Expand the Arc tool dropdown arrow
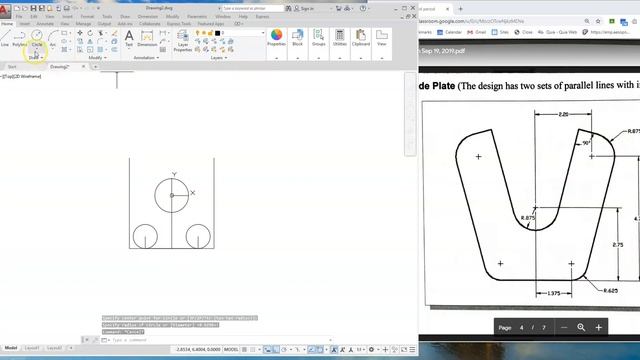This screenshot has height=360, width=640. click(x=53, y=49)
